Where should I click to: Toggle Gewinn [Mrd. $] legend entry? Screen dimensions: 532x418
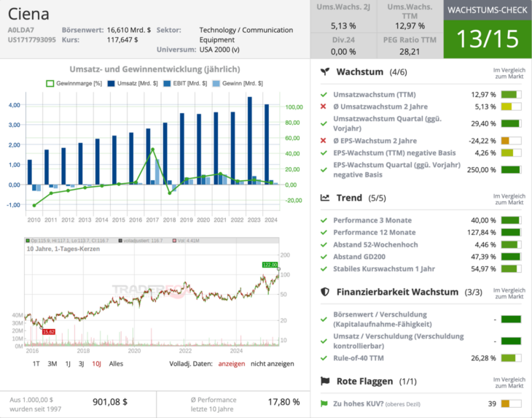tap(238, 84)
